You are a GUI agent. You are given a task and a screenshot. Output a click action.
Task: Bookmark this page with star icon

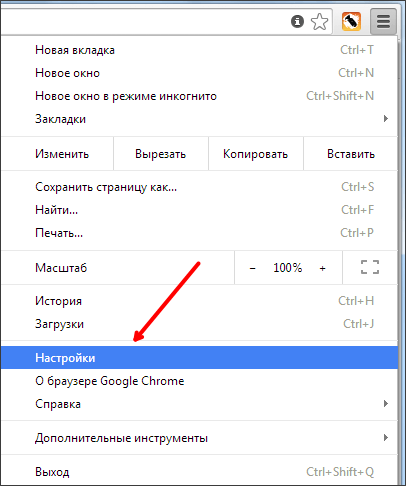[319, 22]
